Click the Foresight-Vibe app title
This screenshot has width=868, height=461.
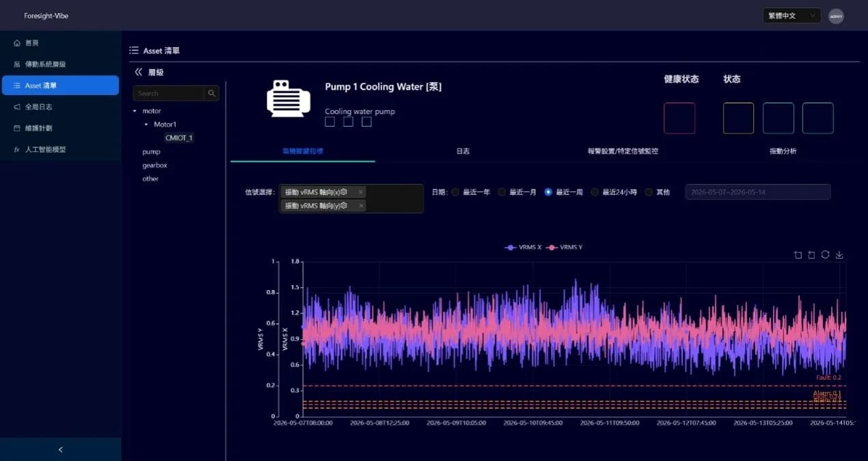46,16
